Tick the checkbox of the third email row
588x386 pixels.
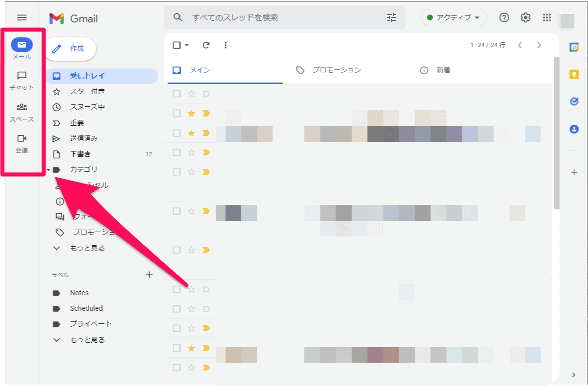click(x=177, y=133)
